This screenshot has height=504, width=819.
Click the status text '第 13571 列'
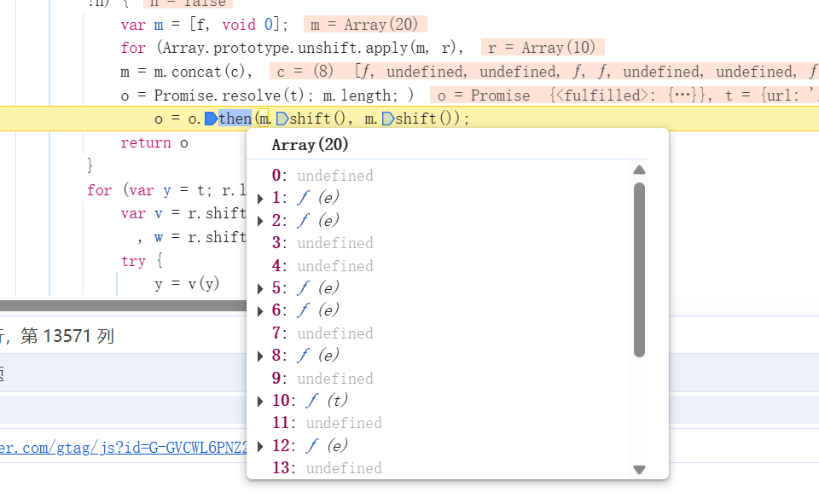click(x=67, y=336)
